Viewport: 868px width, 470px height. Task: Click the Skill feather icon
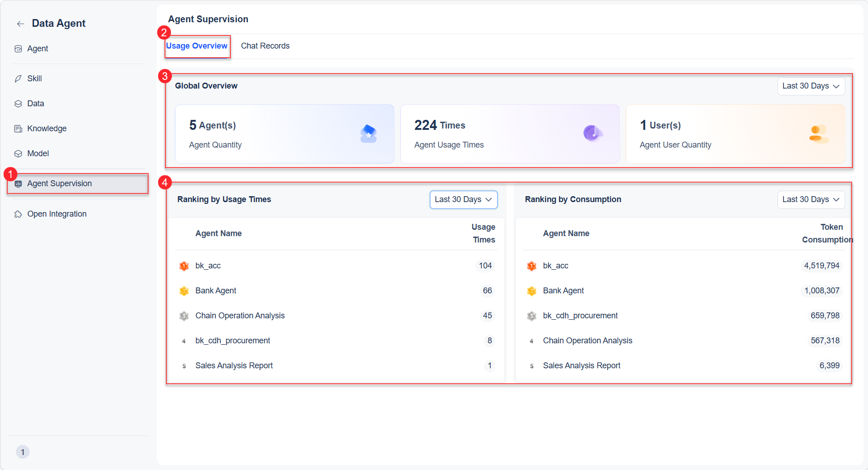(x=18, y=79)
